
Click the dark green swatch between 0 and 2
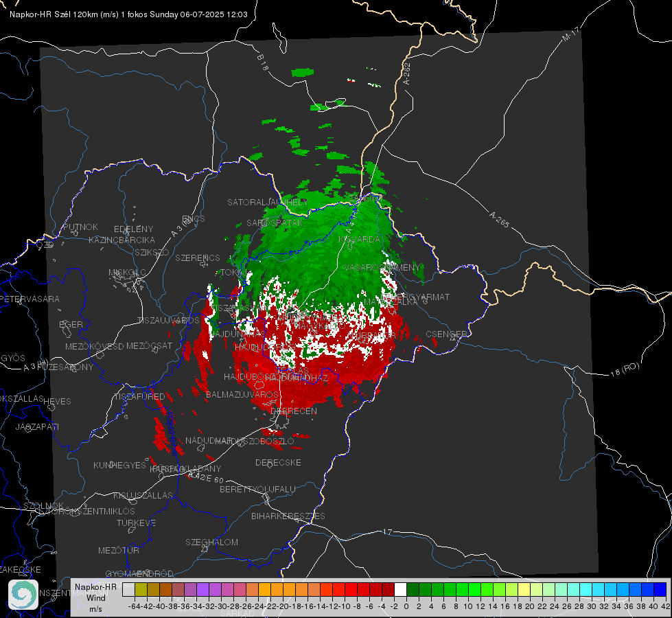413,590
